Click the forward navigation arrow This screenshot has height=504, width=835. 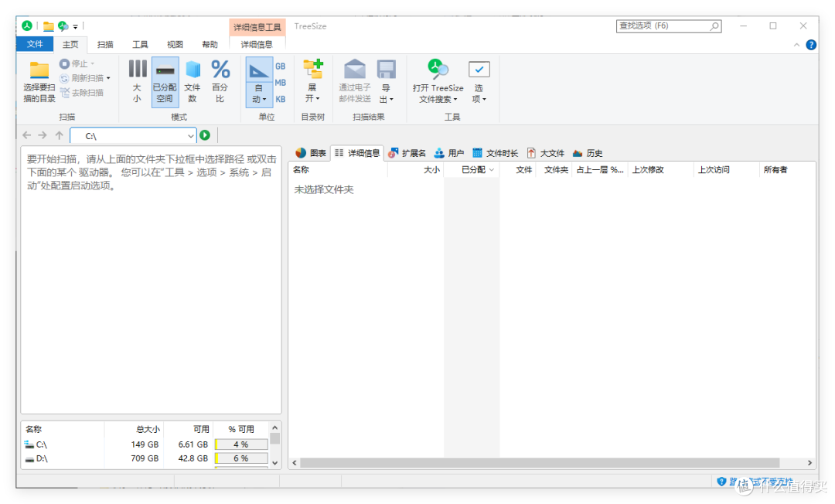pyautogui.click(x=43, y=136)
